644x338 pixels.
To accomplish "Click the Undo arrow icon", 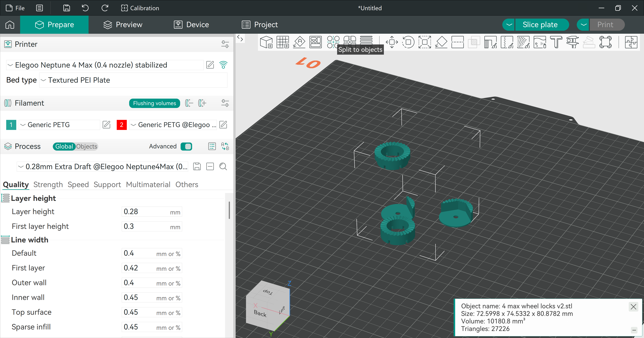I will 85,8.
